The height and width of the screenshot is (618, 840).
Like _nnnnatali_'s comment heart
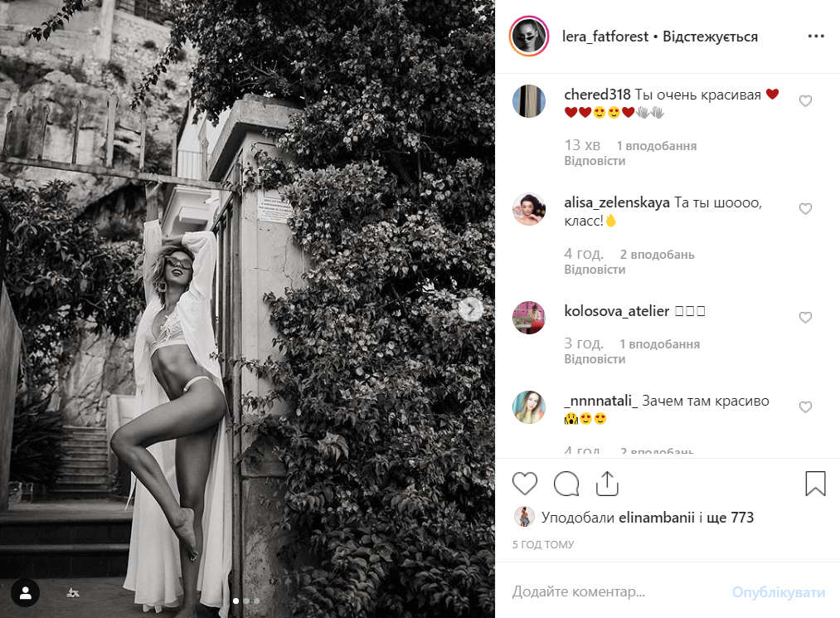tap(805, 407)
